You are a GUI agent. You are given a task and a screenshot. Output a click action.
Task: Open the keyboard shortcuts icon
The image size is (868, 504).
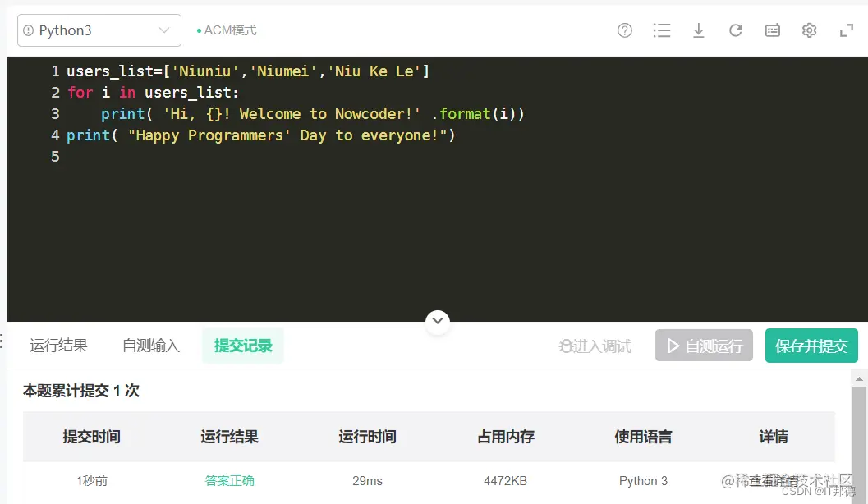772,30
